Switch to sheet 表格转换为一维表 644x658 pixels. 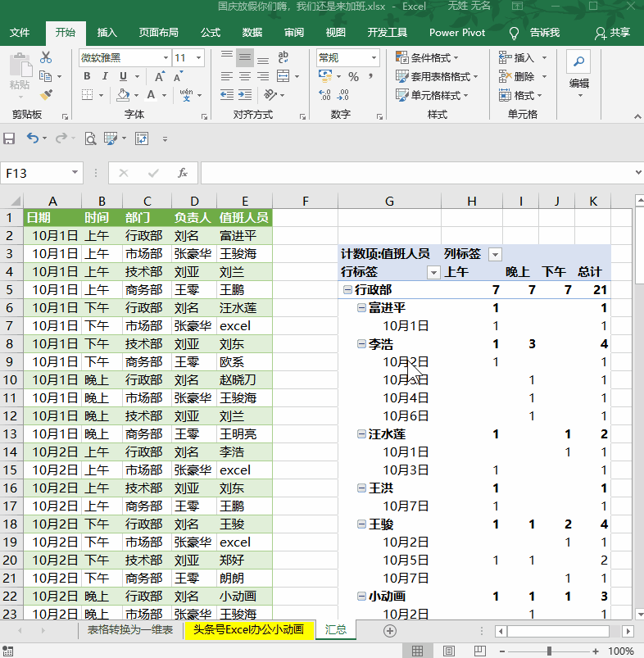pyautogui.click(x=130, y=630)
